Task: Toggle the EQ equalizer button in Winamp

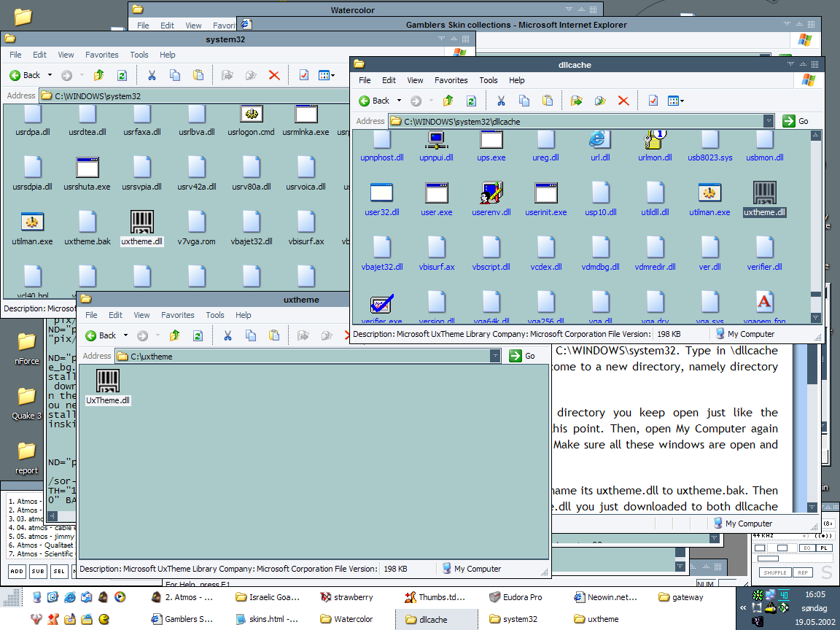Action: pos(806,548)
